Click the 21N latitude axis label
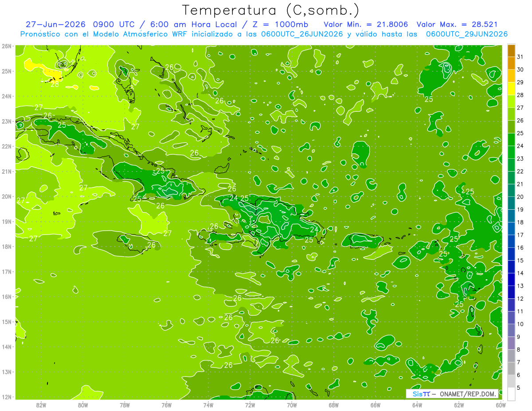532x411 pixels. pyautogui.click(x=7, y=171)
